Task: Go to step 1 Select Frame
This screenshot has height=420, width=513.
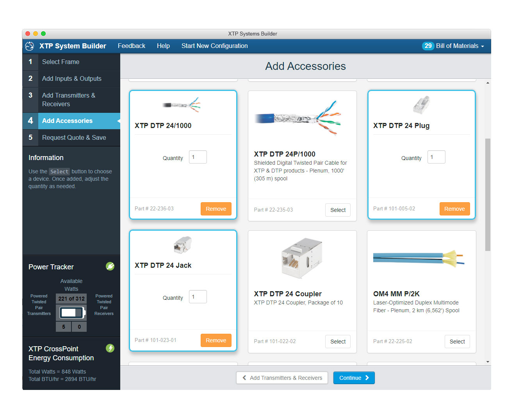Action: click(71, 62)
